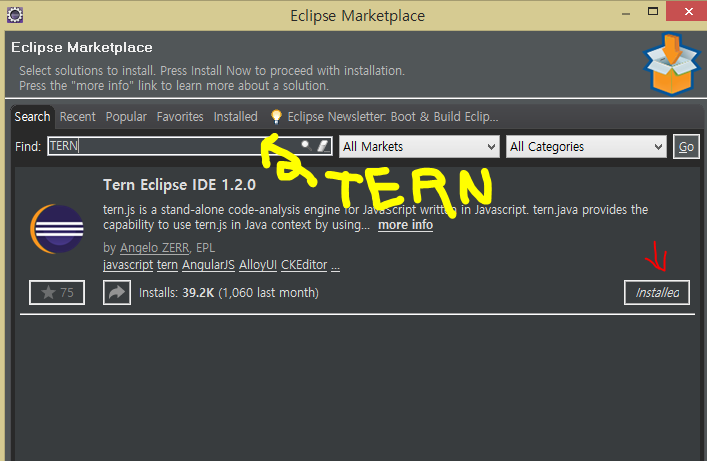707x461 pixels.
Task: Click the tern tag link
Action: pyautogui.click(x=167, y=265)
